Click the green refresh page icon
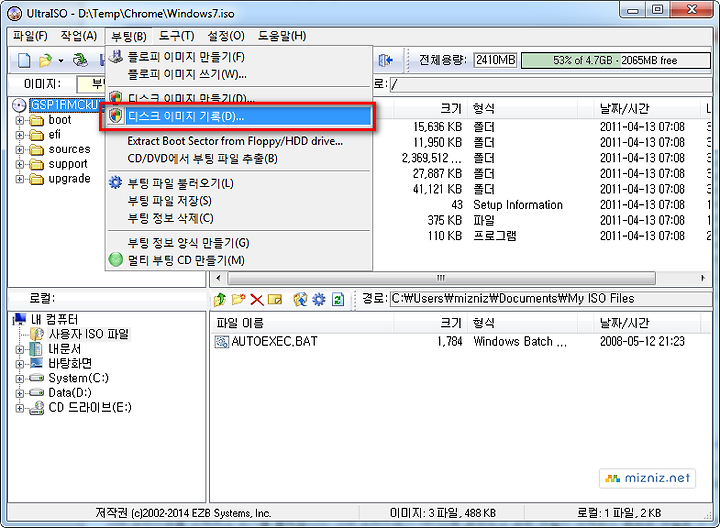The image size is (720, 528). point(338,300)
